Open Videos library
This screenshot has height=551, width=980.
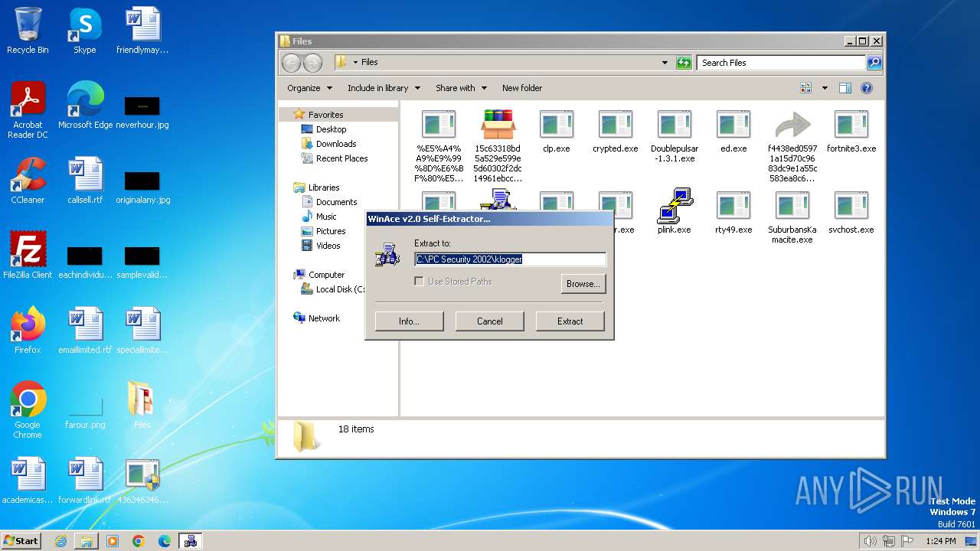click(x=328, y=246)
